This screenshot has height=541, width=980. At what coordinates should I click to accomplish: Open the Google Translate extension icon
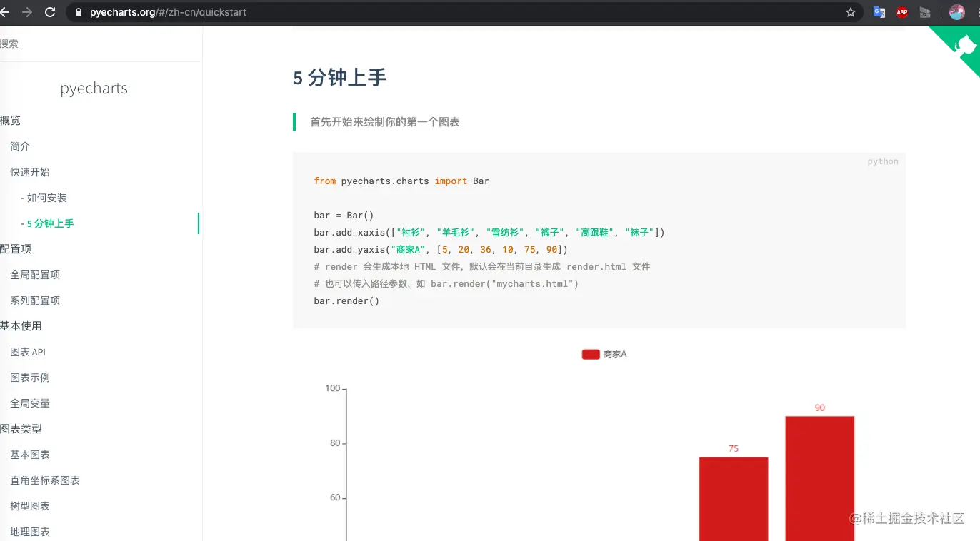(879, 12)
